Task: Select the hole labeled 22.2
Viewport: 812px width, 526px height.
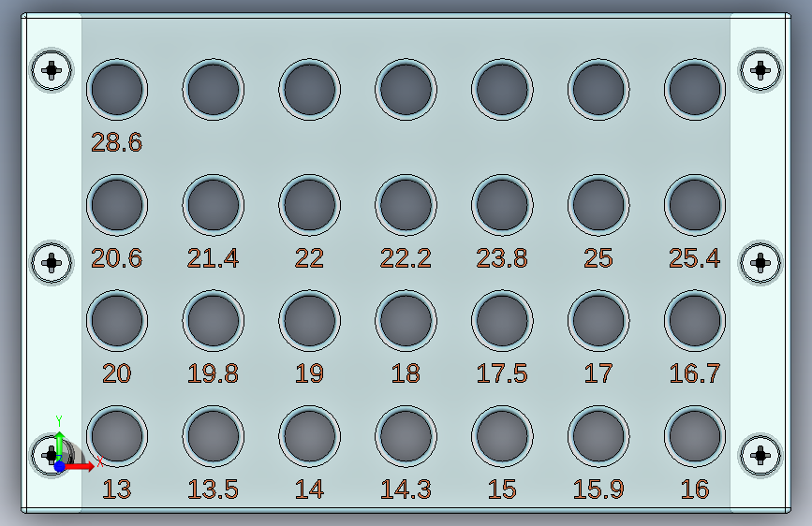Action: [x=406, y=205]
